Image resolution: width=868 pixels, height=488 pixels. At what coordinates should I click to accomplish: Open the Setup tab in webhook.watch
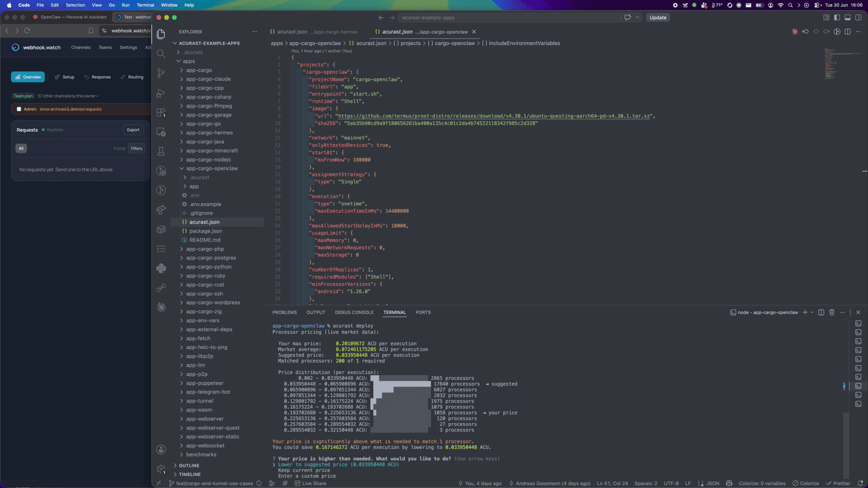pos(65,77)
